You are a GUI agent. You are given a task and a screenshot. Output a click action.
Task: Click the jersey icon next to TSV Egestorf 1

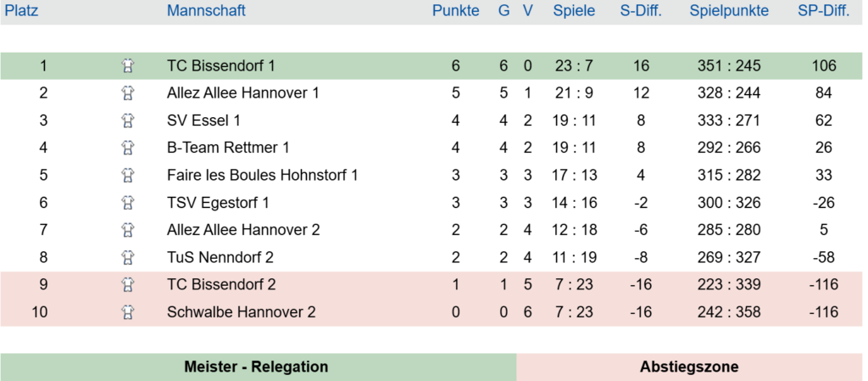click(128, 203)
